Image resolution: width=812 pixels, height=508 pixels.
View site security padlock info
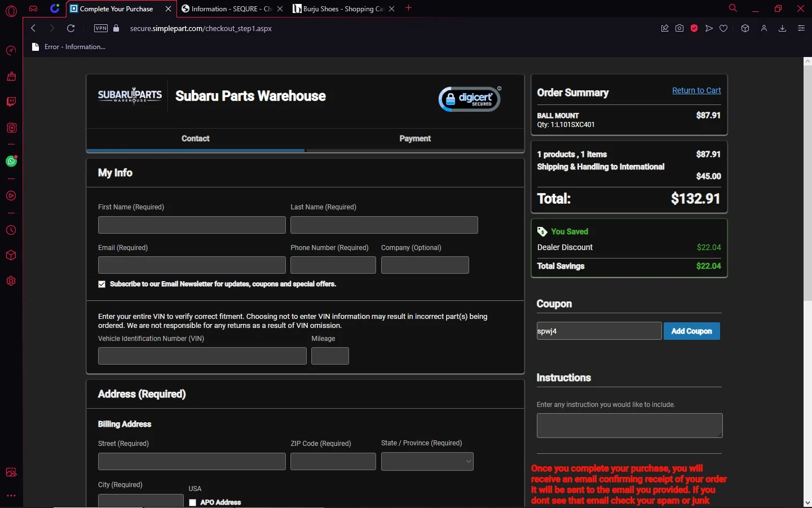[116, 28]
